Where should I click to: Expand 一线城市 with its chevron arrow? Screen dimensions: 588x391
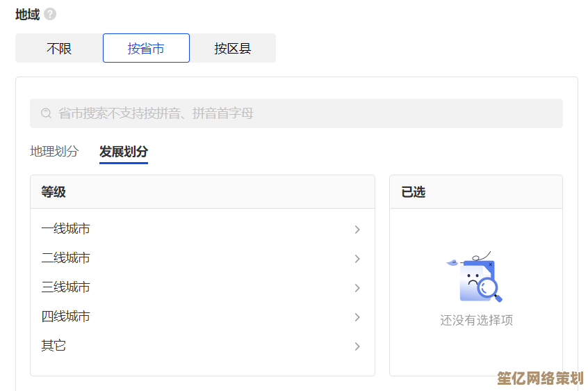[x=357, y=230]
